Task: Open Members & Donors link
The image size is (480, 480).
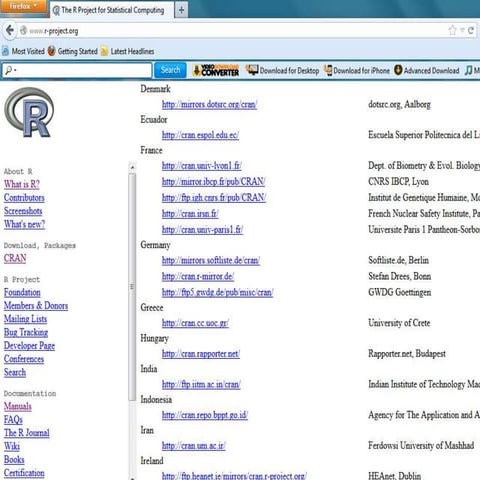Action: tap(36, 306)
